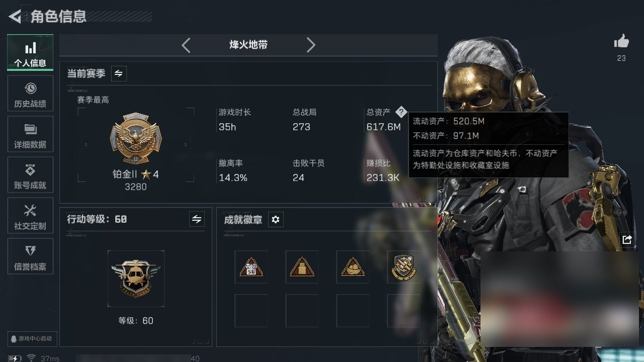Click the level 60 helicopter emblem

tap(136, 279)
